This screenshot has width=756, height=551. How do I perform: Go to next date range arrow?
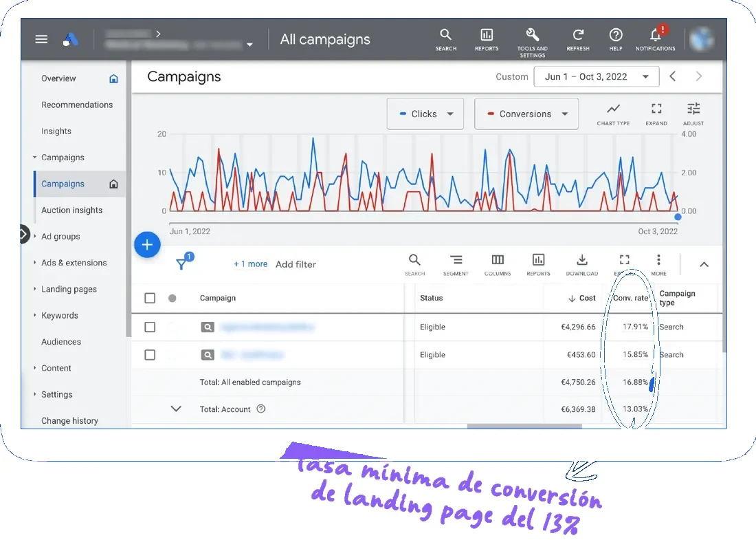699,76
